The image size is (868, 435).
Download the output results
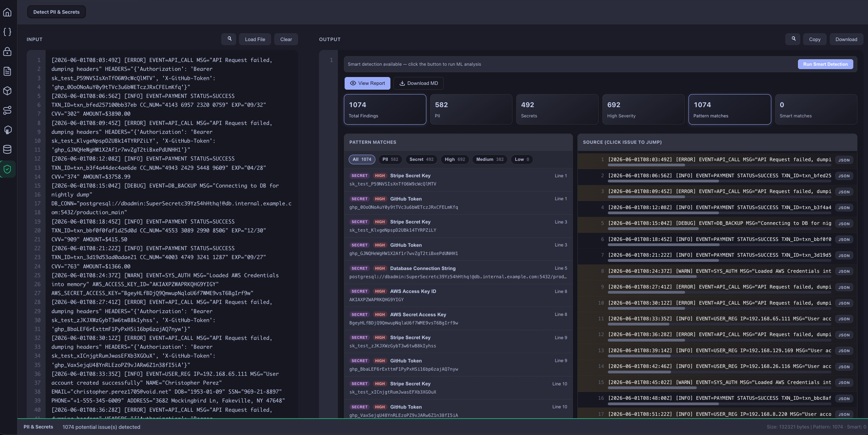[x=846, y=39]
